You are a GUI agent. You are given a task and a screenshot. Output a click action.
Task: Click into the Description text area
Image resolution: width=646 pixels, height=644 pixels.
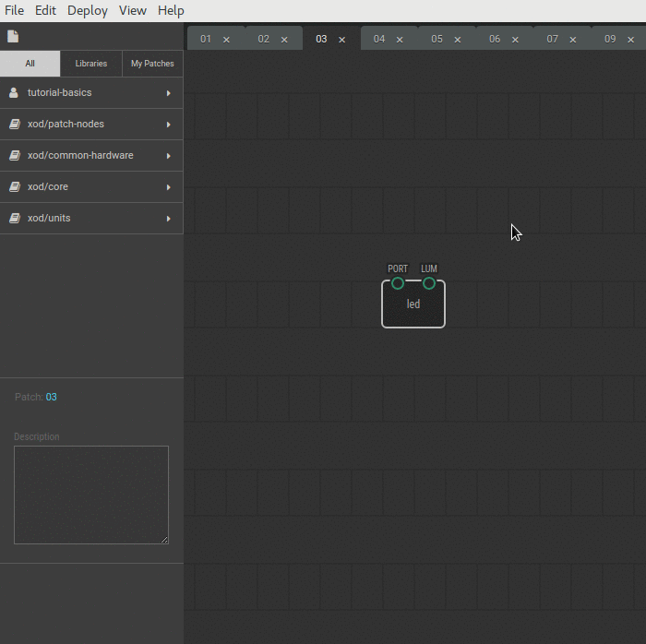(90, 495)
